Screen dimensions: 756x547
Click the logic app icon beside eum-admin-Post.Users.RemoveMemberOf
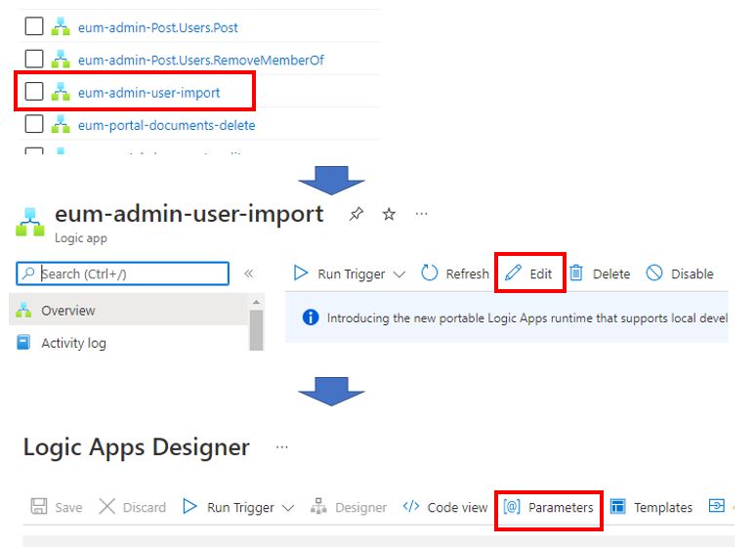click(61, 59)
